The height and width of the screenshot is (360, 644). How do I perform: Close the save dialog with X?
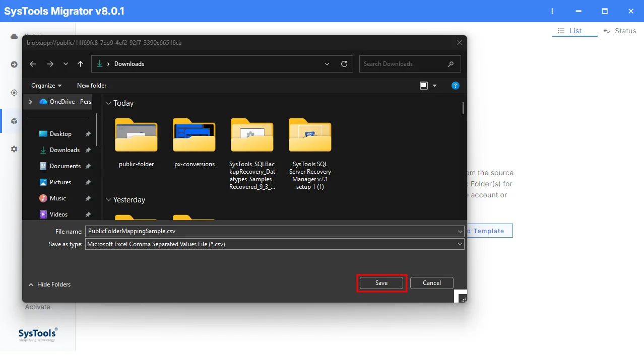(x=459, y=43)
